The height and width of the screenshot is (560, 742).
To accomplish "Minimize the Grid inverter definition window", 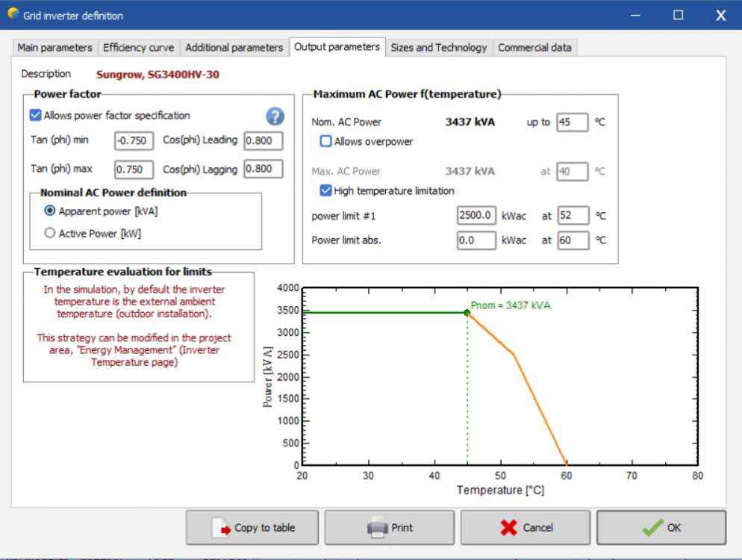I will pyautogui.click(x=635, y=15).
